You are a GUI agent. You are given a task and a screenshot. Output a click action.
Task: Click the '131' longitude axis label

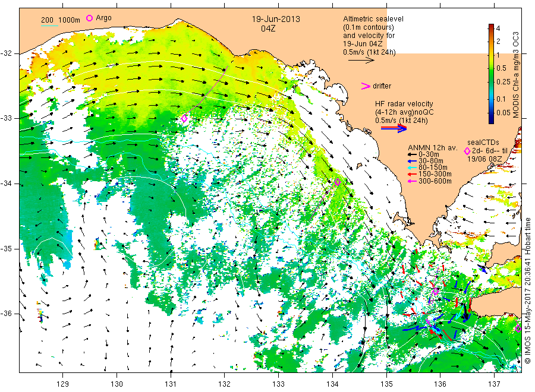[171, 384]
